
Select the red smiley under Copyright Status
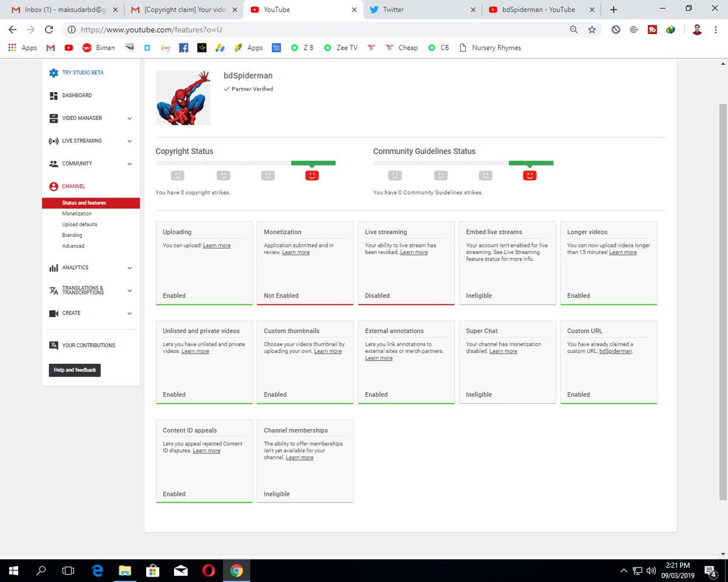pos(312,175)
